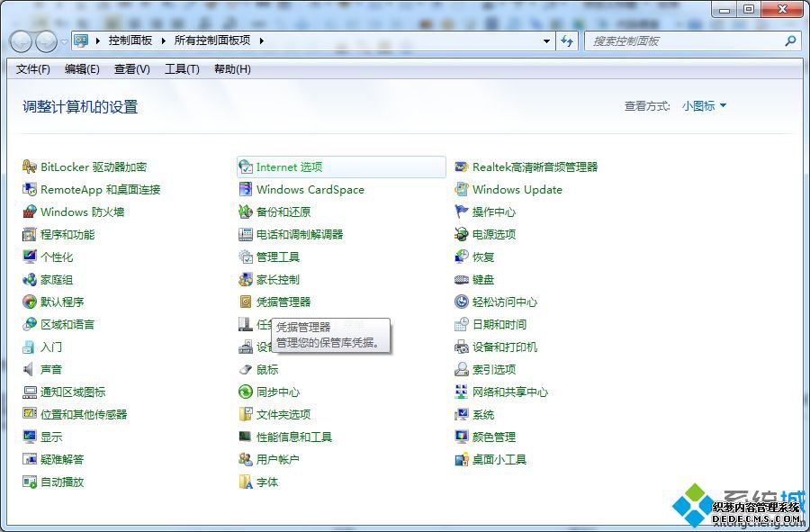Image resolution: width=810 pixels, height=532 pixels.
Task: Click the Back navigation button
Action: tap(22, 41)
